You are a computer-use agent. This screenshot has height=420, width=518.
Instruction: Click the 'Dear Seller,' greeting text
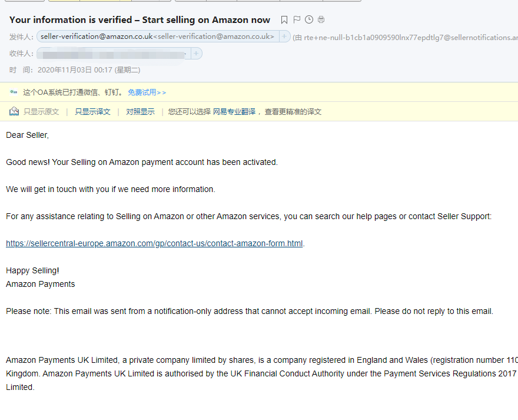pyautogui.click(x=28, y=135)
